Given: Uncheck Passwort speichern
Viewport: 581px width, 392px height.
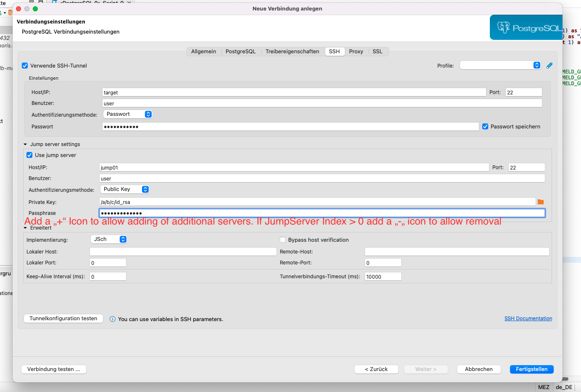Looking at the screenshot, I should click(486, 126).
